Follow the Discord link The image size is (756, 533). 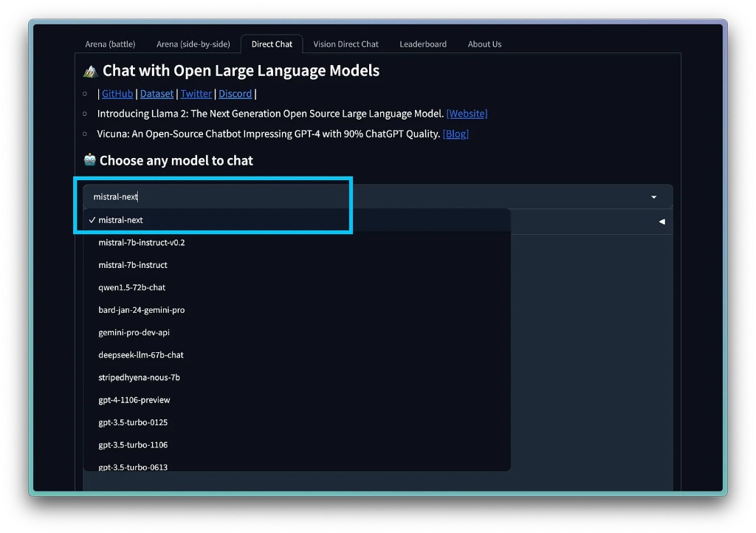tap(235, 94)
